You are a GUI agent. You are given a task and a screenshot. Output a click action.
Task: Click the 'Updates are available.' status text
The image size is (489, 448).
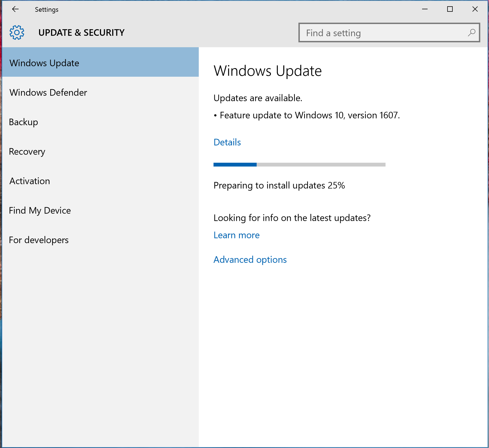[258, 98]
